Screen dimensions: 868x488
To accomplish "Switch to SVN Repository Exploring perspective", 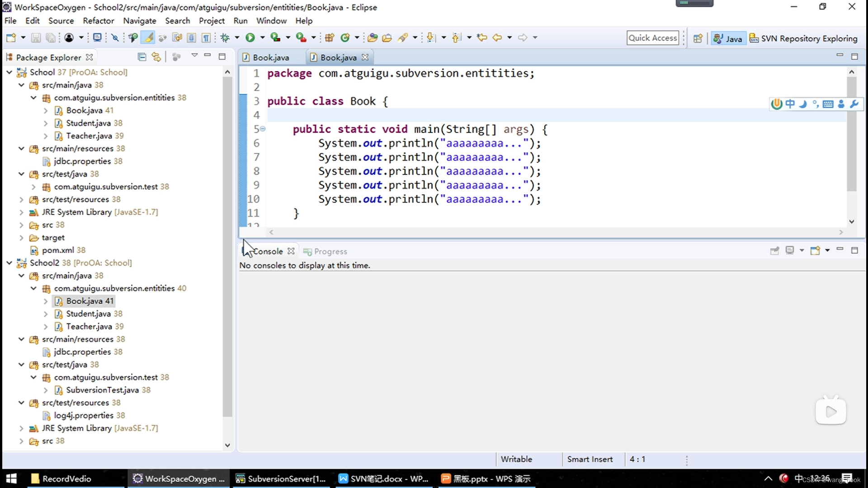I will point(803,39).
